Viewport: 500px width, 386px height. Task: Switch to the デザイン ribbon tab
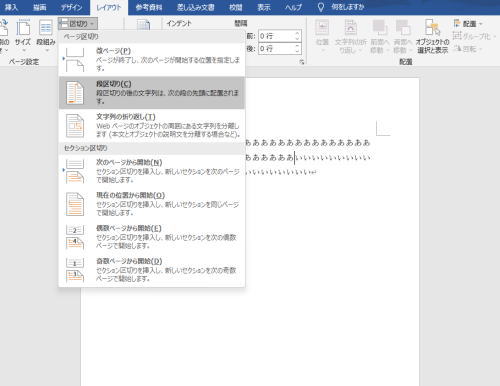pos(71,7)
